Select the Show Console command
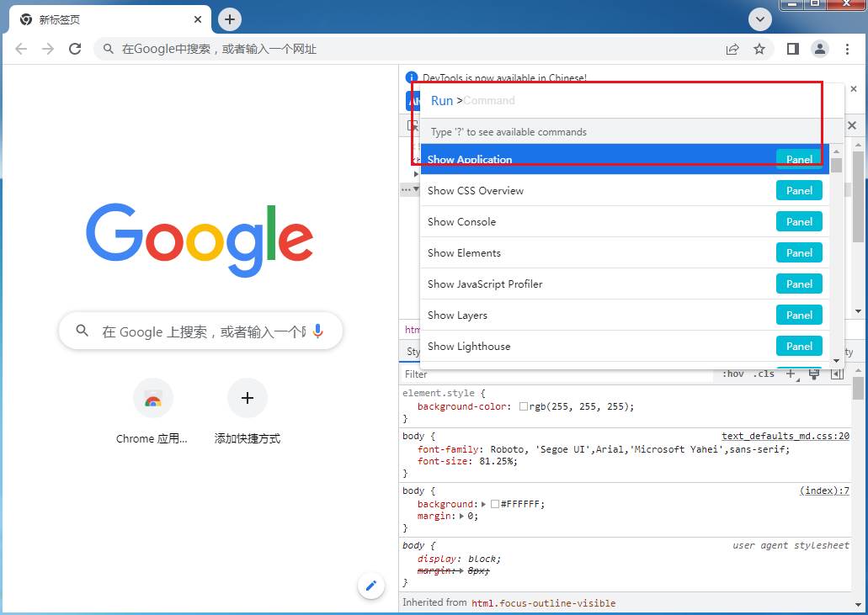Image resolution: width=868 pixels, height=615 pixels. click(625, 222)
